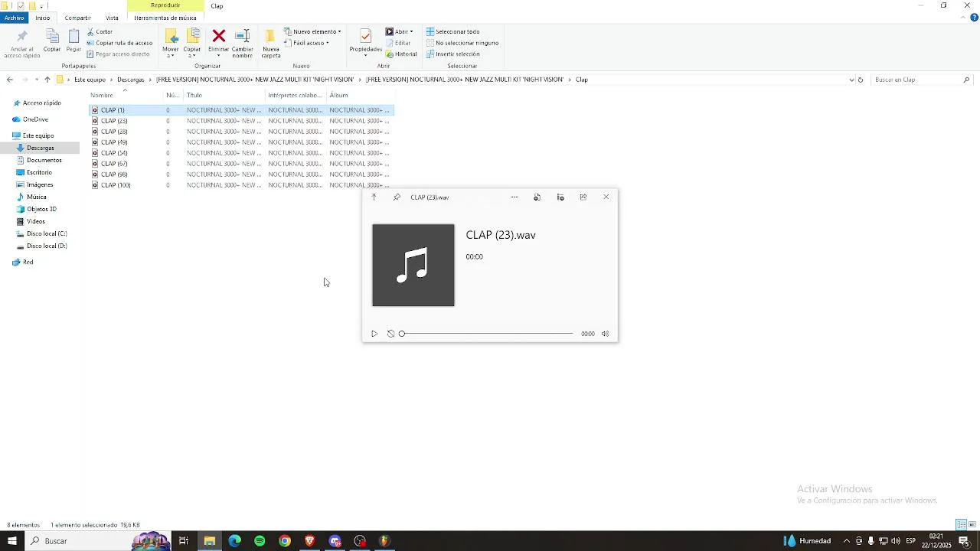Switch to details view in status bar
Viewport: 980px width, 551px height.
pos(961,525)
